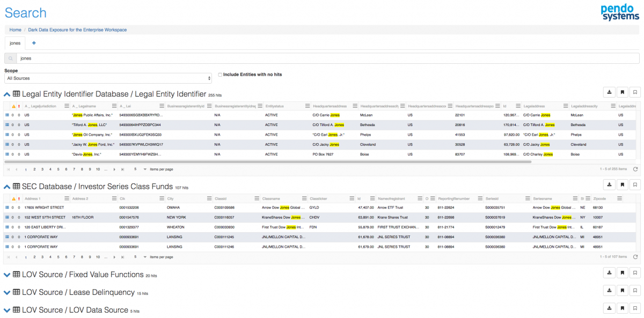Add a new search tab with plus
The width and height of the screenshot is (644, 318).
[x=34, y=43]
